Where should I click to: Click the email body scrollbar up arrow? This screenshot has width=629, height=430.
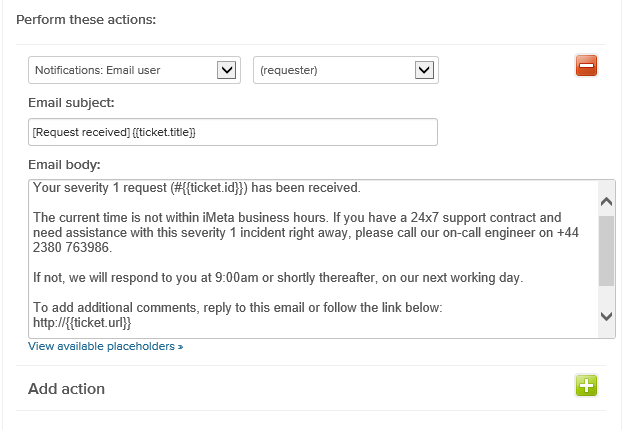[606, 201]
